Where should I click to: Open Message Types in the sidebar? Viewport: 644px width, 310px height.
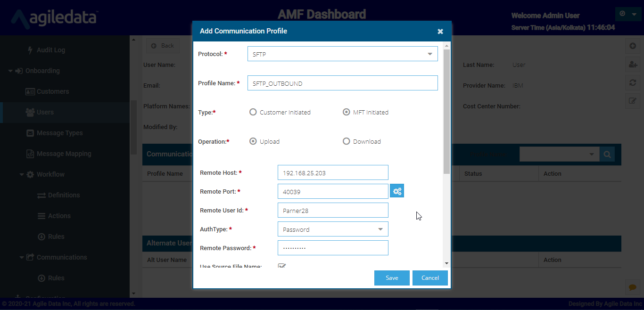59,133
